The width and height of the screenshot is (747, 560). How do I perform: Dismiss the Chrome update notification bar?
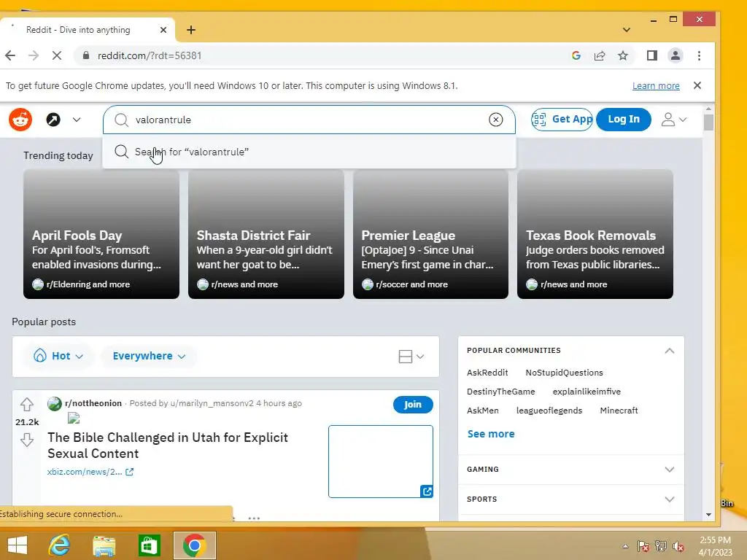(x=697, y=86)
